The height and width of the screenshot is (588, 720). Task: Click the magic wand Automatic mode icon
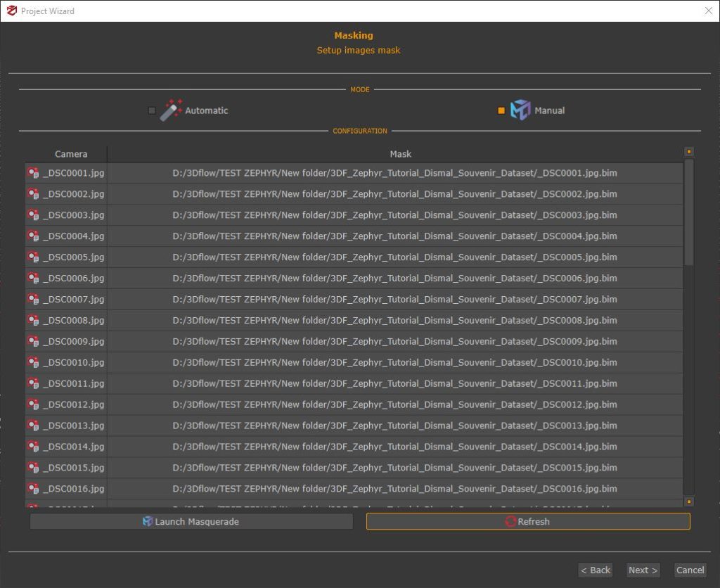(171, 110)
